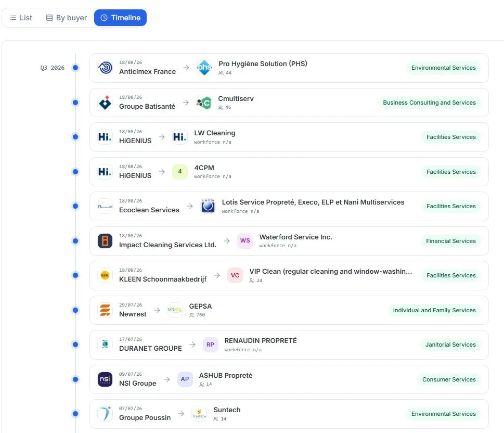504x433 pixels.
Task: Click the Pro Hygiène Solution (PHS) logo
Action: (204, 68)
